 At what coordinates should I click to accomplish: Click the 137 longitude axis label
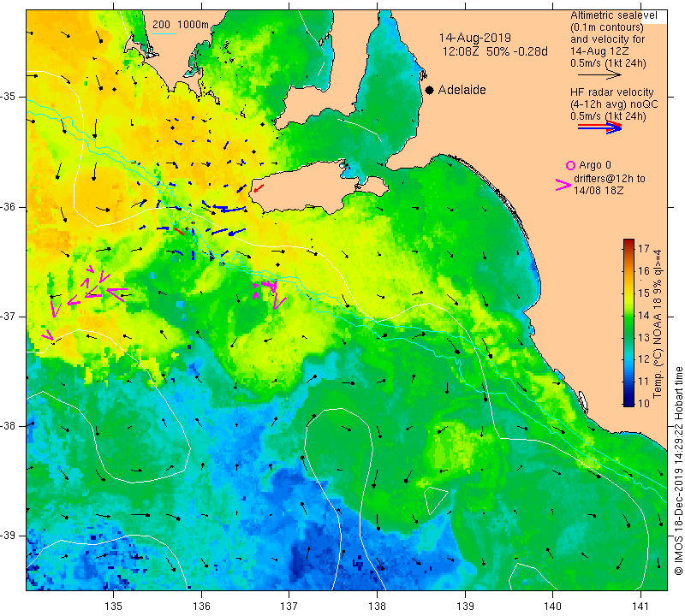click(x=289, y=606)
